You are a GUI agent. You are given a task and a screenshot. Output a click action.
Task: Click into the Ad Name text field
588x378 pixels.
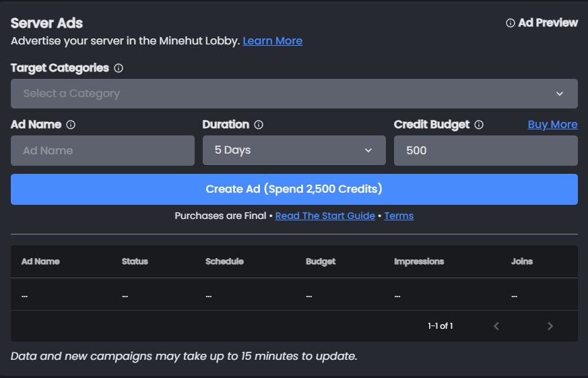tap(102, 150)
